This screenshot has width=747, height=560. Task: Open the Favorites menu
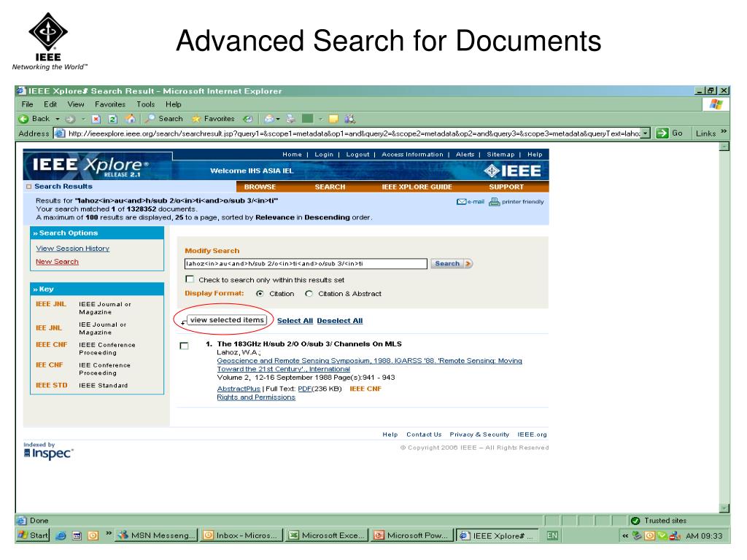tap(110, 104)
